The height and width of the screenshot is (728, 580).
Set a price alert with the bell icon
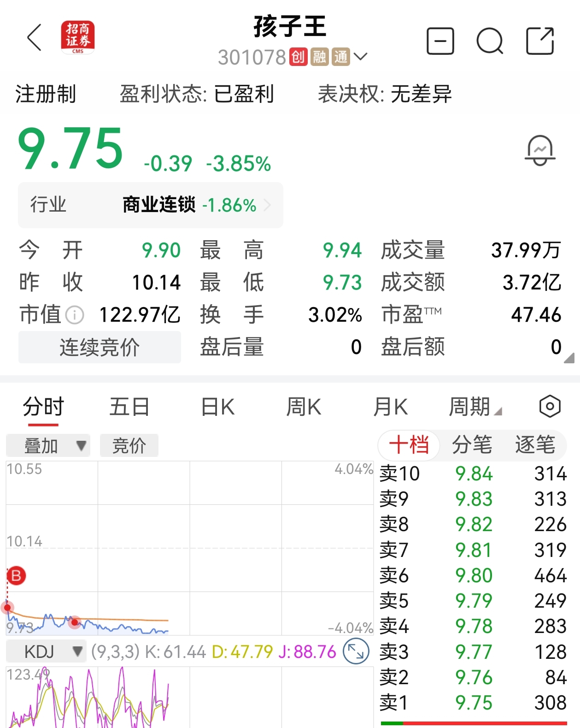point(540,150)
